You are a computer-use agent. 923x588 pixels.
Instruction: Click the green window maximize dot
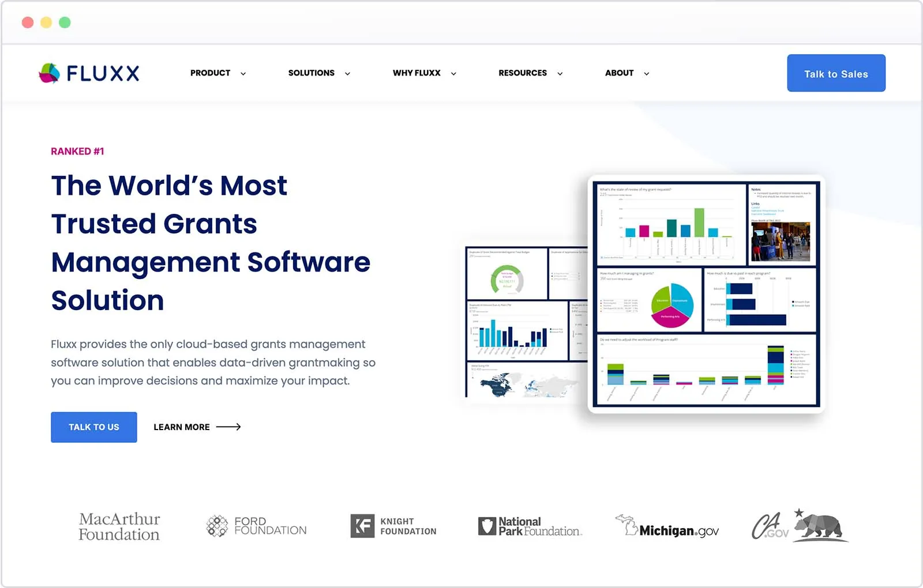tap(65, 22)
